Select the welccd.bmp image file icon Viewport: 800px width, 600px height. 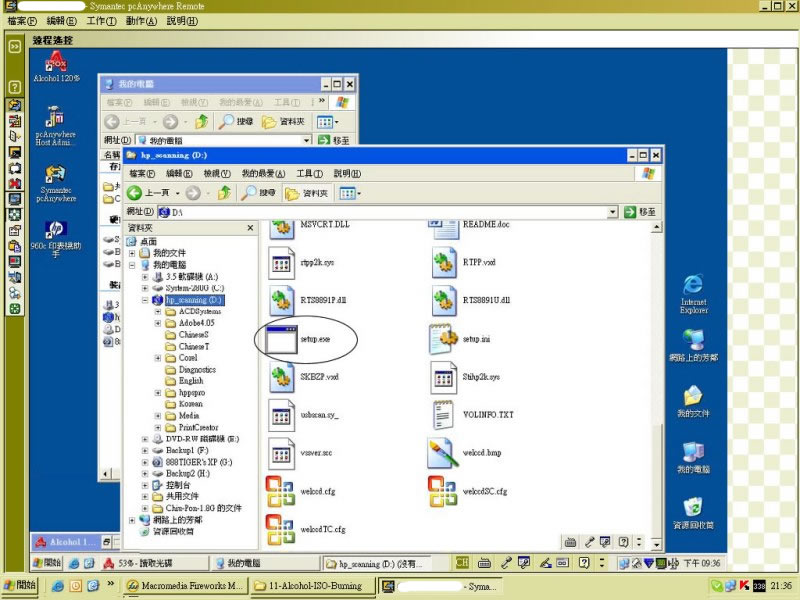(443, 453)
